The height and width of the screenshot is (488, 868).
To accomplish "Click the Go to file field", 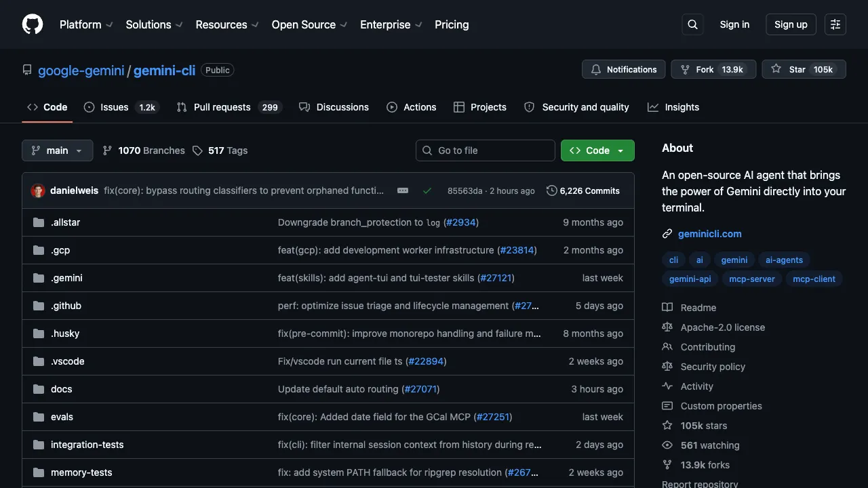I will point(486,150).
